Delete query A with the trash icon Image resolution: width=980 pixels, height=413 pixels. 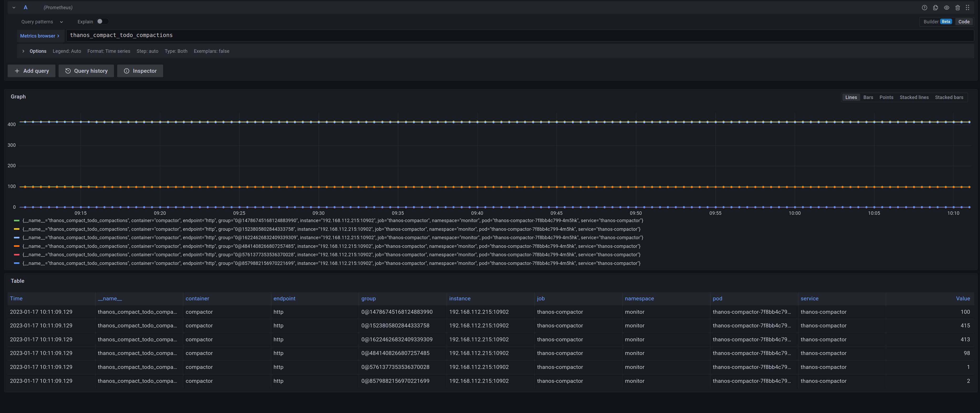958,8
